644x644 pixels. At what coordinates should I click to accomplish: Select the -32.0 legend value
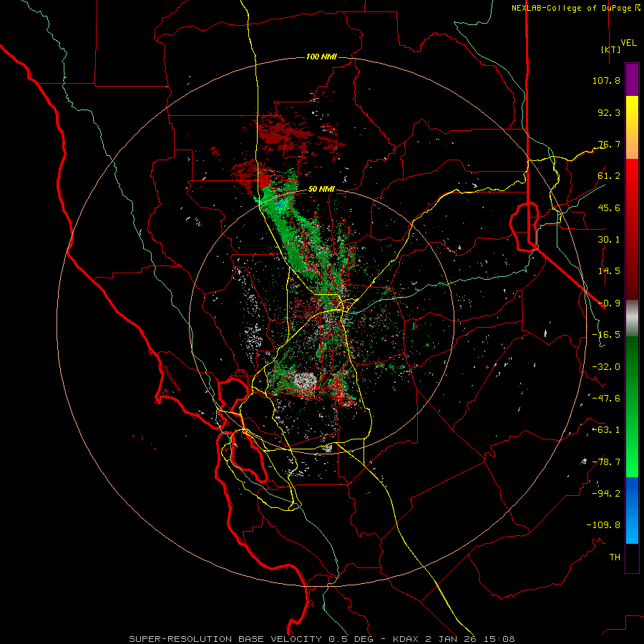[x=606, y=367]
